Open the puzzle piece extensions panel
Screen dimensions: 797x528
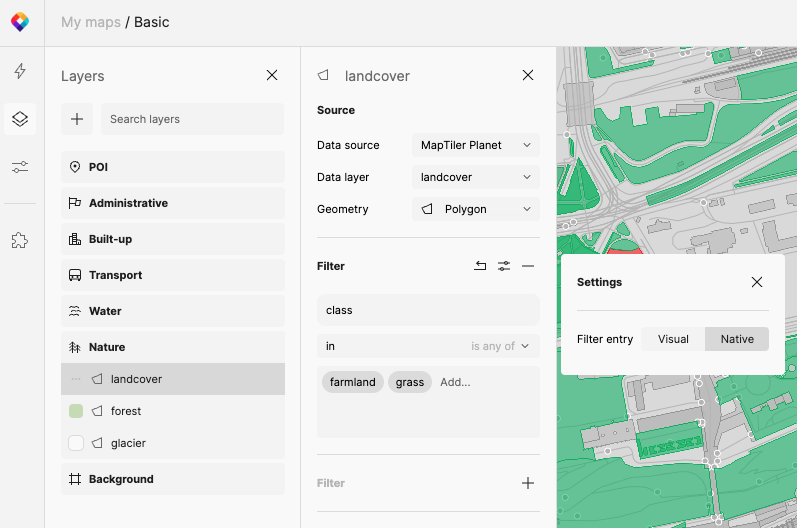[20, 240]
